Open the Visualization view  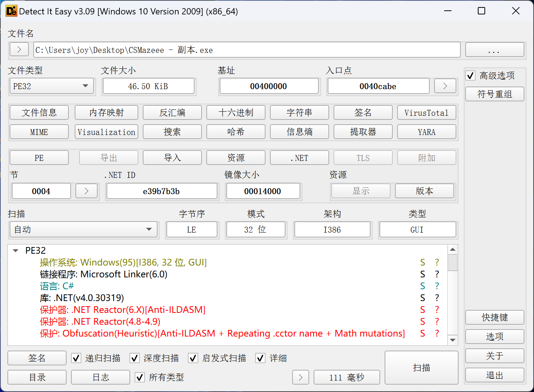(x=107, y=132)
